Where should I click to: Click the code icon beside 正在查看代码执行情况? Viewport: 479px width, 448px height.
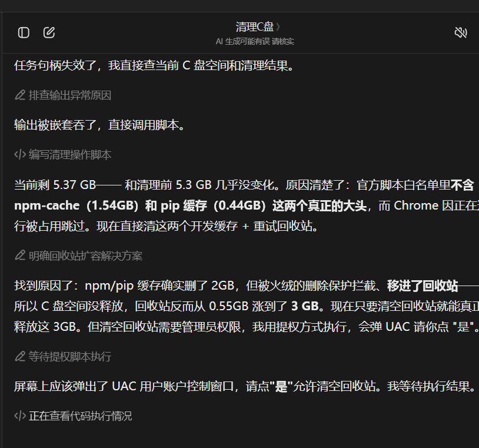[20, 416]
